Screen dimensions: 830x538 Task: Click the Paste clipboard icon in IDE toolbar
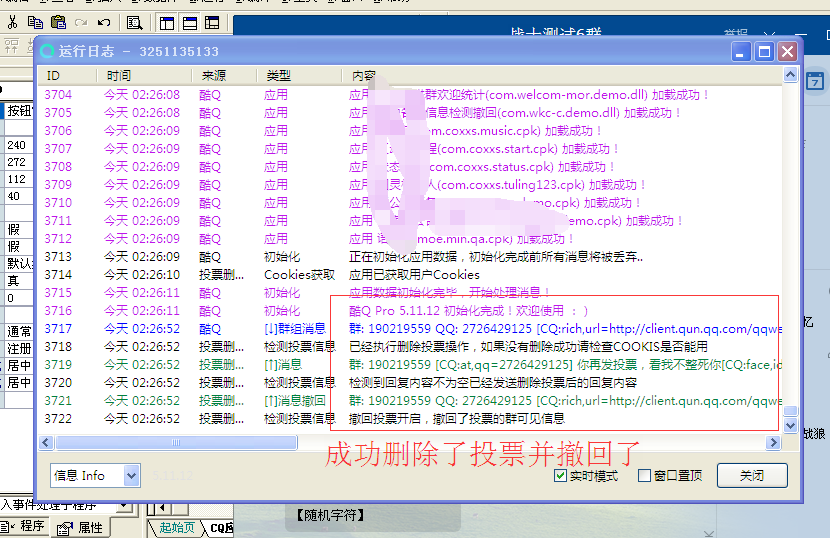click(x=58, y=22)
